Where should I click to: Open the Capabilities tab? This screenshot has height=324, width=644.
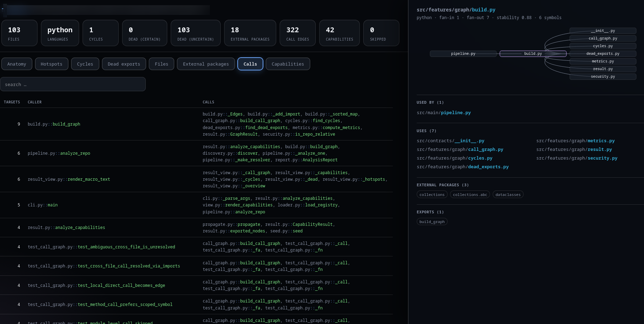point(288,64)
